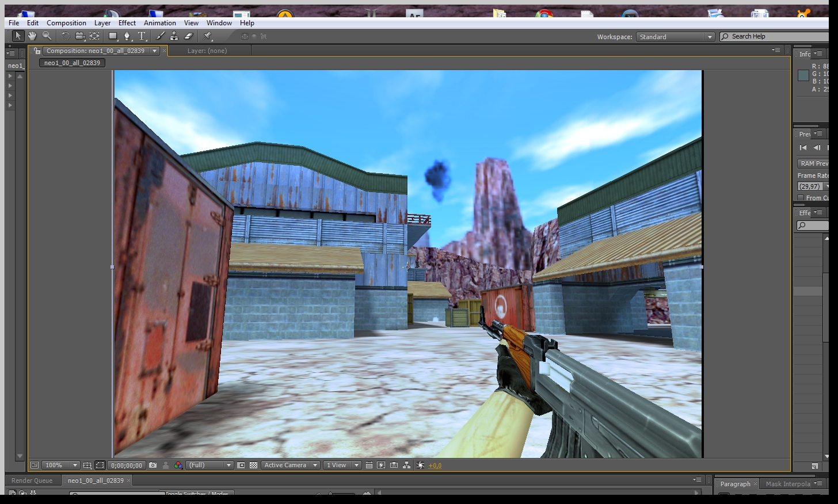Click the Layer: (none) viewer tab

tap(207, 51)
